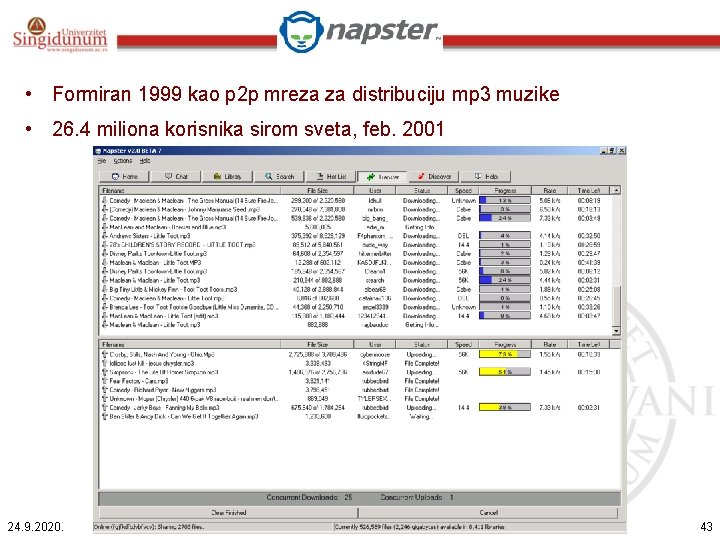
Task: Click the Help toolbar button
Action: 486,176
